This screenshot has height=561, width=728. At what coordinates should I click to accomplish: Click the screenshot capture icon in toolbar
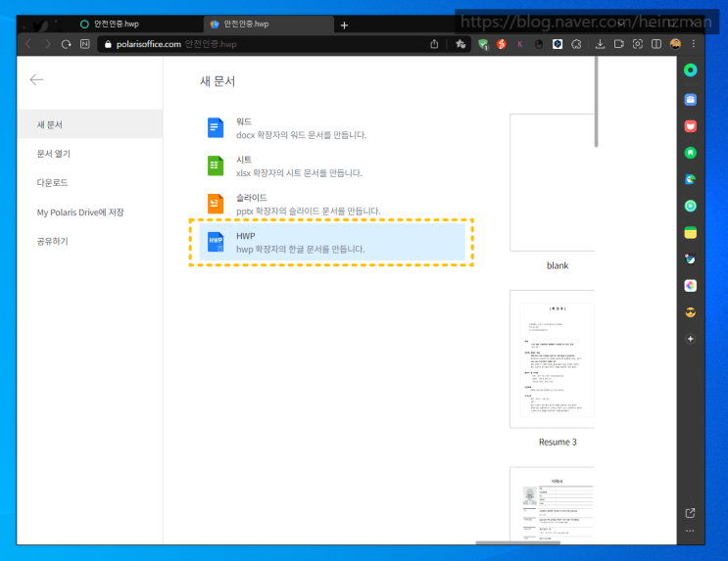click(x=638, y=44)
